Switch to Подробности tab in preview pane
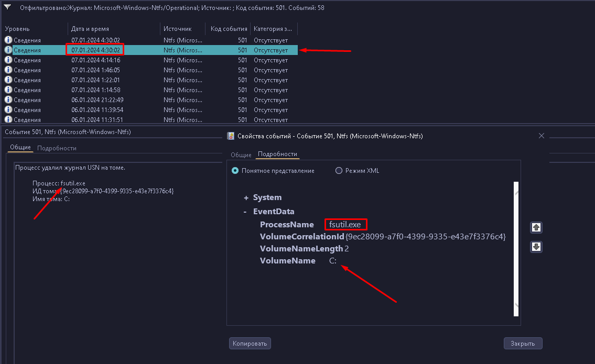The image size is (595, 364). [x=57, y=148]
